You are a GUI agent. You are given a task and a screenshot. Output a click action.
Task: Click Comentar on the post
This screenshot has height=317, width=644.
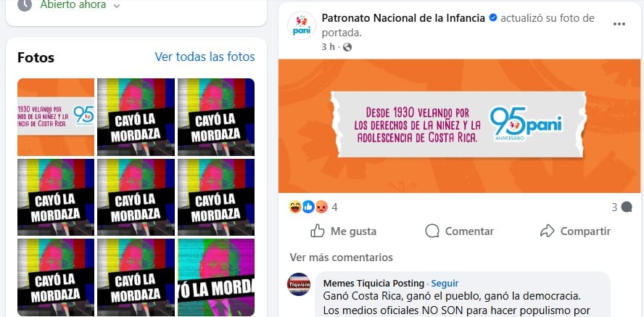460,231
